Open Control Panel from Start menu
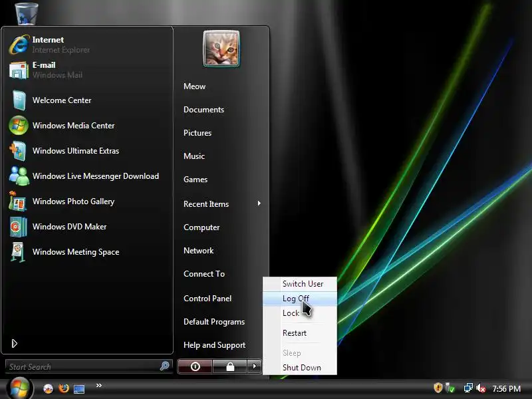The height and width of the screenshot is (399, 532). click(207, 299)
